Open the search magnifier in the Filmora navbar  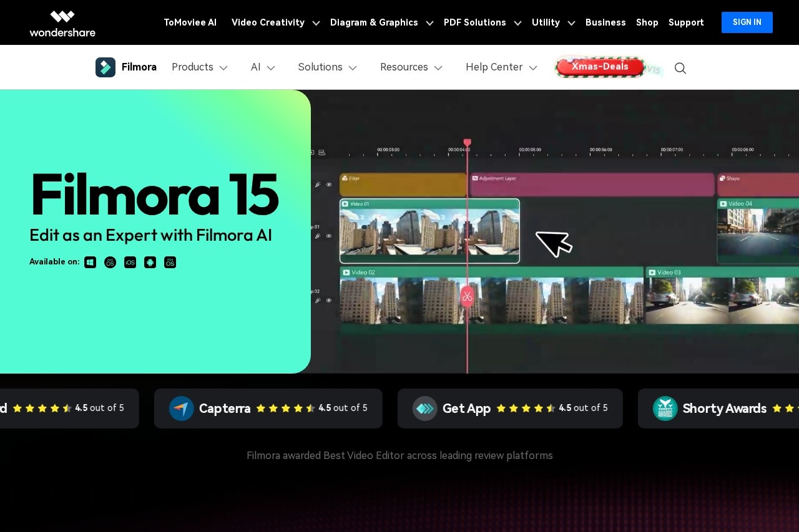tap(680, 68)
